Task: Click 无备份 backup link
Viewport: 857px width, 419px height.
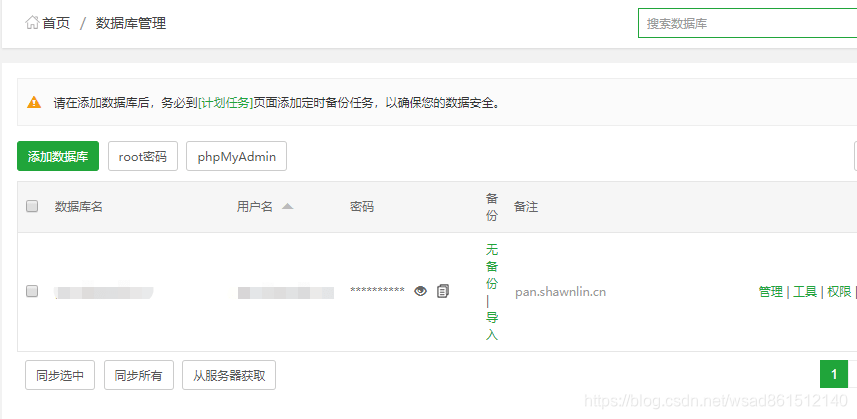Action: coord(492,267)
